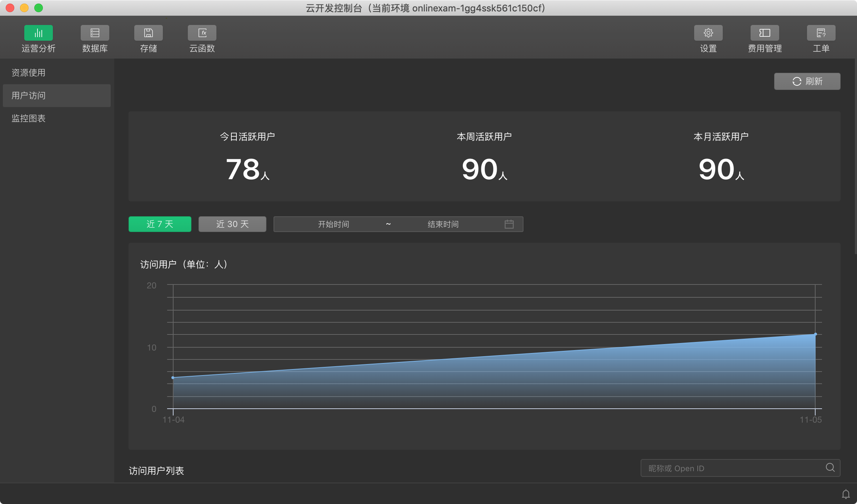Open the 云函数 cloud functions icon

click(202, 33)
